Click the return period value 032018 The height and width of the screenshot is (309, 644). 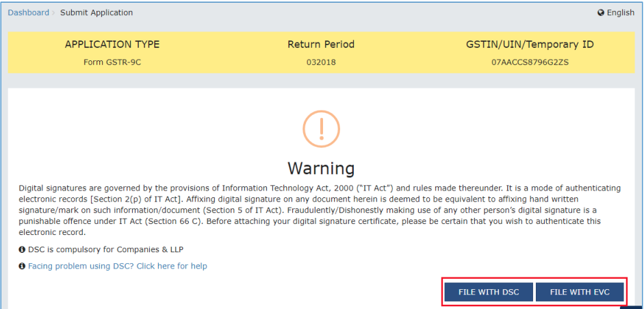coord(321,62)
